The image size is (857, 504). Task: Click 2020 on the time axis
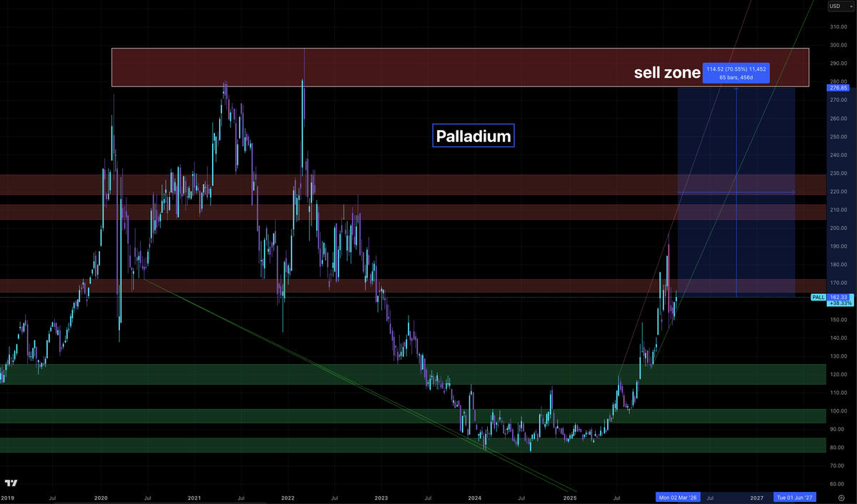[101, 497]
